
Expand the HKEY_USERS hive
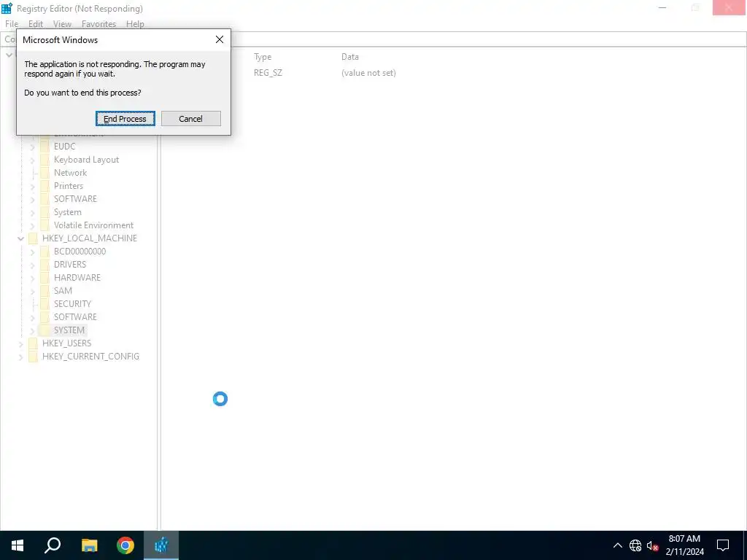(20, 343)
